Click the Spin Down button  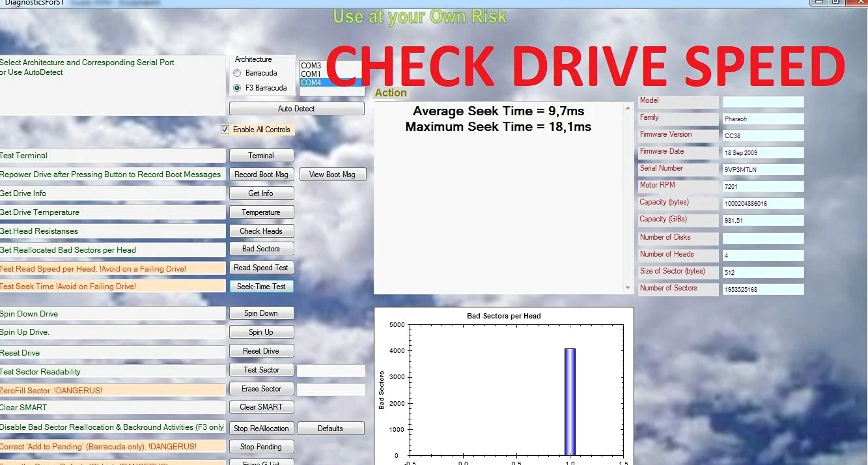pyautogui.click(x=261, y=313)
